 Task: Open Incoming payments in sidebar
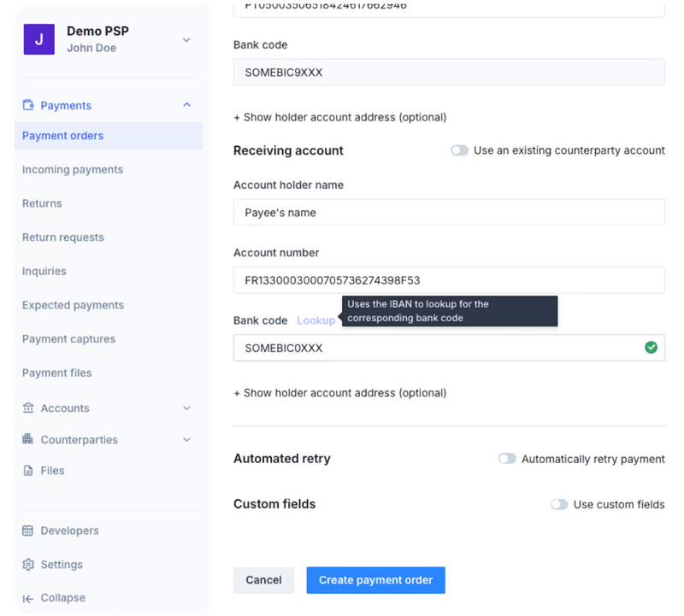(x=73, y=169)
